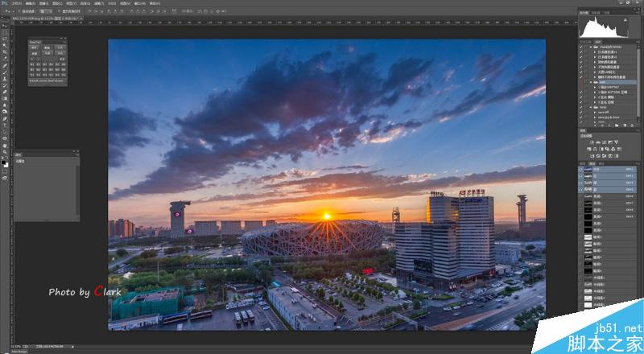Switch to the 图层 (Layers) tab

582,163
